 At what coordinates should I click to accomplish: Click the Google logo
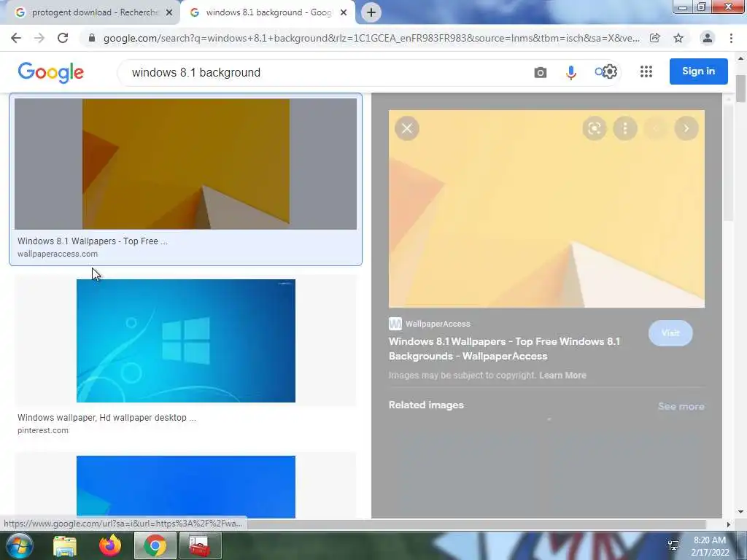(51, 72)
